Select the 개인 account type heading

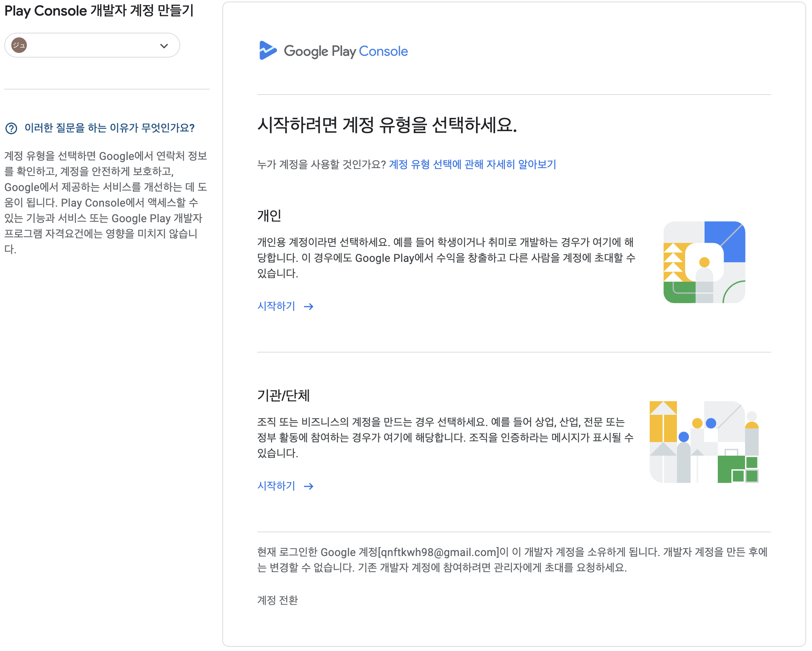pyautogui.click(x=269, y=216)
